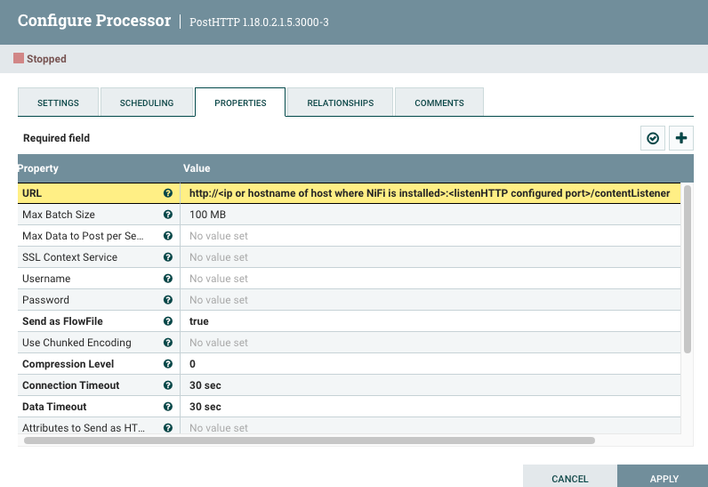Click the Required field label
The height and width of the screenshot is (487, 708).
pyautogui.click(x=56, y=138)
